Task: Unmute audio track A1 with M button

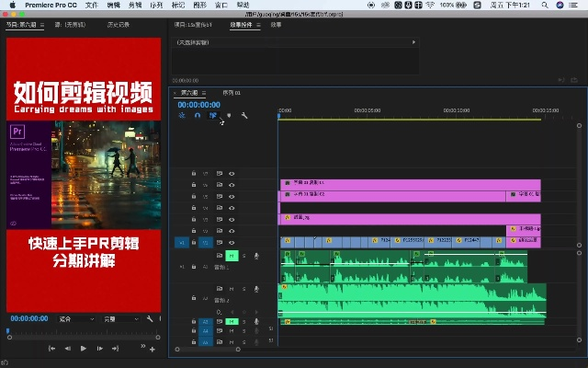Action: click(x=232, y=255)
